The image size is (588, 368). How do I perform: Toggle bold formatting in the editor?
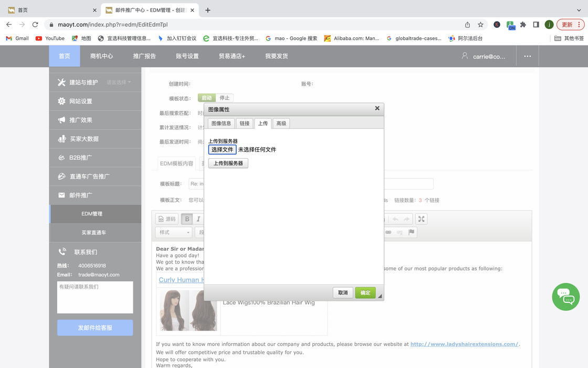[x=187, y=219]
